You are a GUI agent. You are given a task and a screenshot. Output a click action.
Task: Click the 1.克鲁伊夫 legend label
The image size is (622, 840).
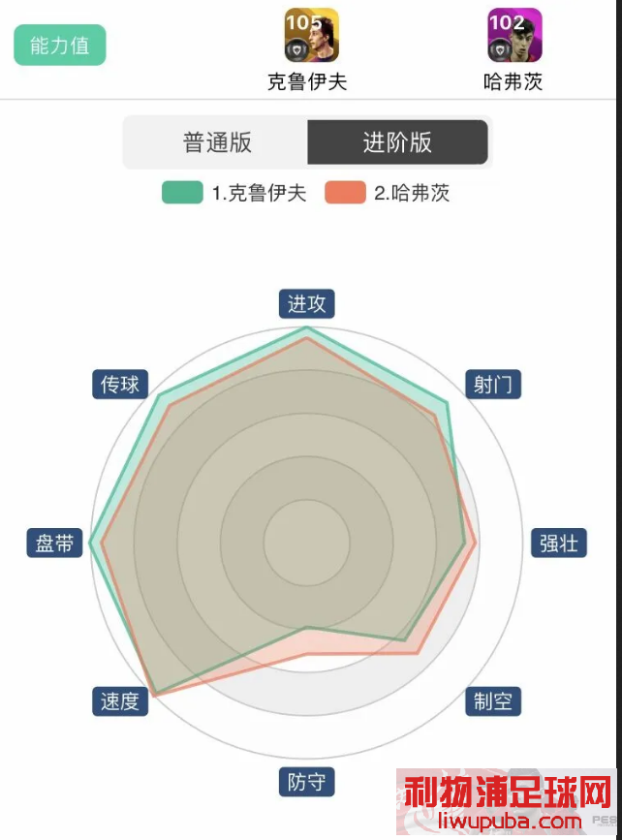click(x=260, y=193)
